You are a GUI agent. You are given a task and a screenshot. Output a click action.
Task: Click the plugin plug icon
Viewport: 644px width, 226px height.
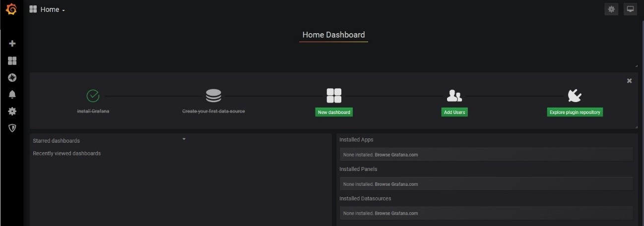point(575,96)
